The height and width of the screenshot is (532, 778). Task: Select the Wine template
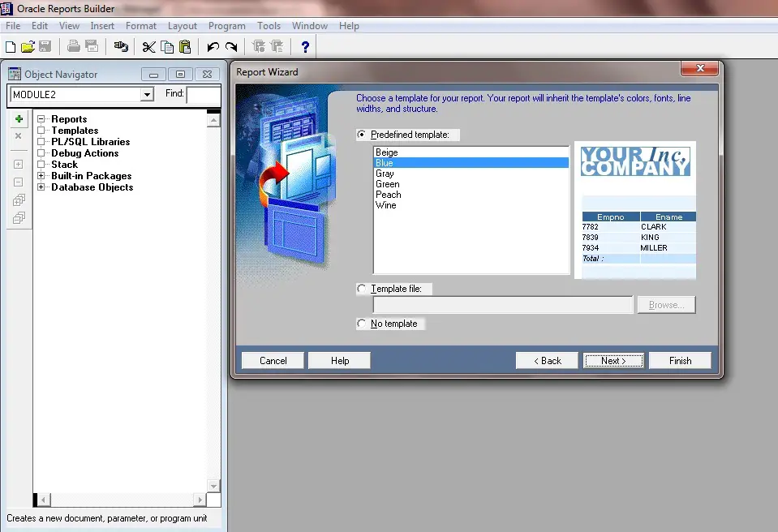tap(471, 204)
